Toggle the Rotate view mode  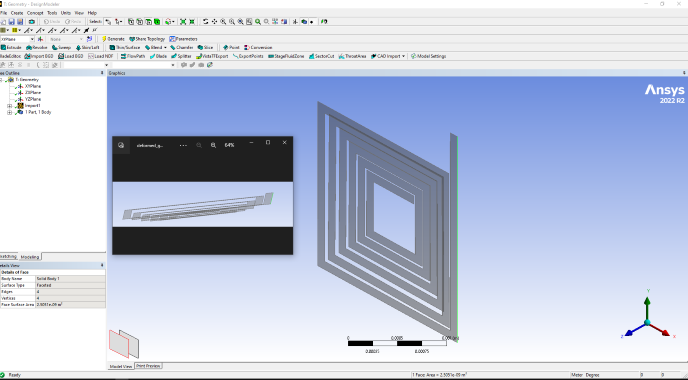click(205, 22)
